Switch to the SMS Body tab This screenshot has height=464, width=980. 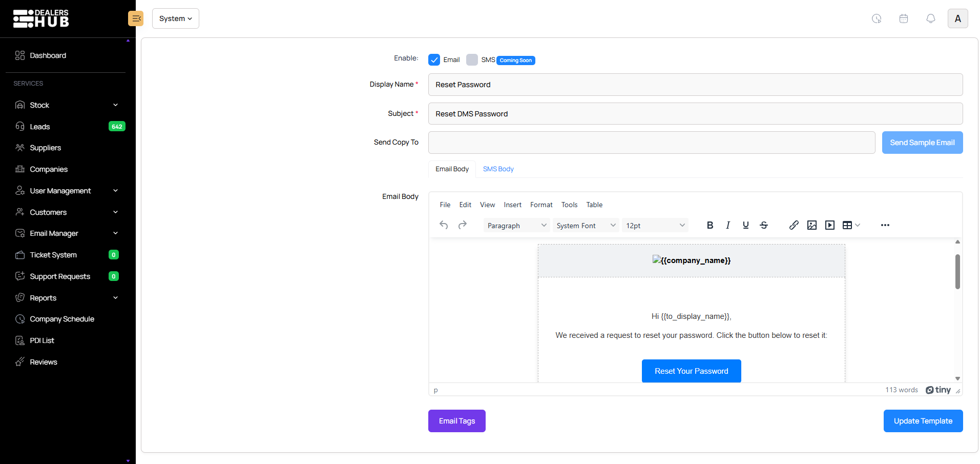click(x=498, y=169)
